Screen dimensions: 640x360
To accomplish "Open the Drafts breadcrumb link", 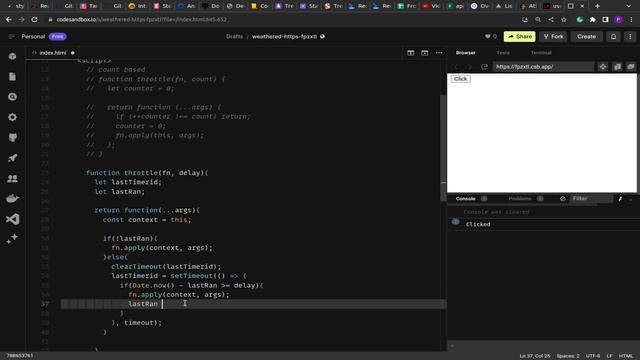I will coord(234,36).
